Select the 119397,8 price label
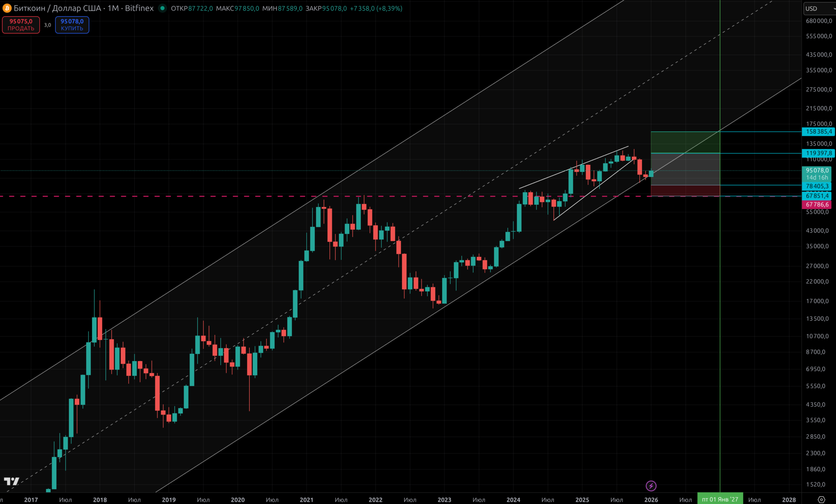The width and height of the screenshot is (836, 504). coord(818,153)
